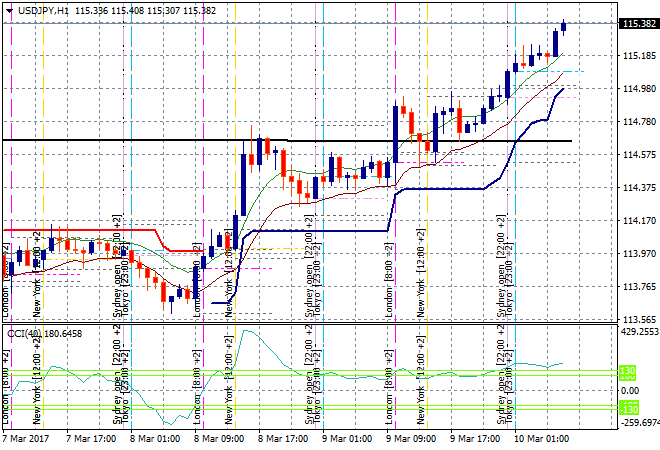Image resolution: width=660 pixels, height=450 pixels.
Task: Select the thick black horizontal resistance line
Action: 300,141
